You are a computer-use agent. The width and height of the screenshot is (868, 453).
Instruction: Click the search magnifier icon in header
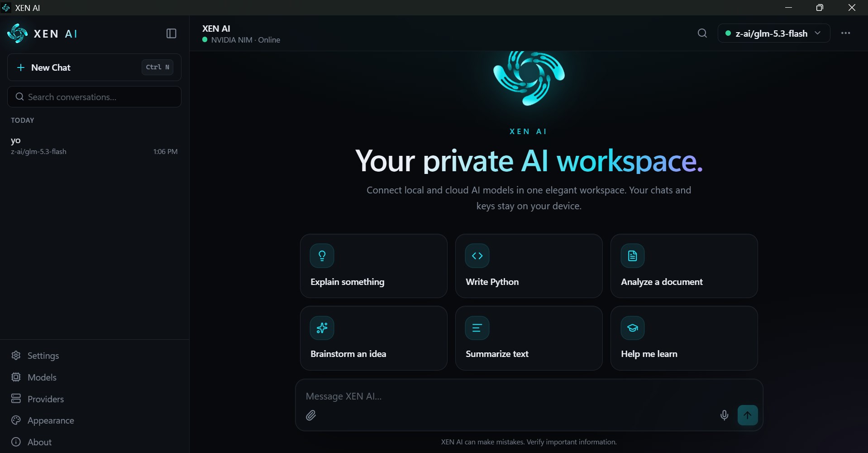(702, 33)
